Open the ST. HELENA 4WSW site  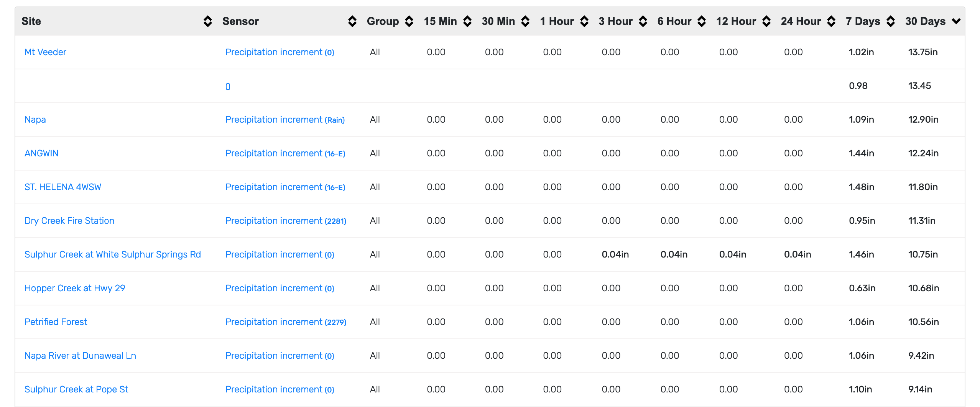click(63, 187)
